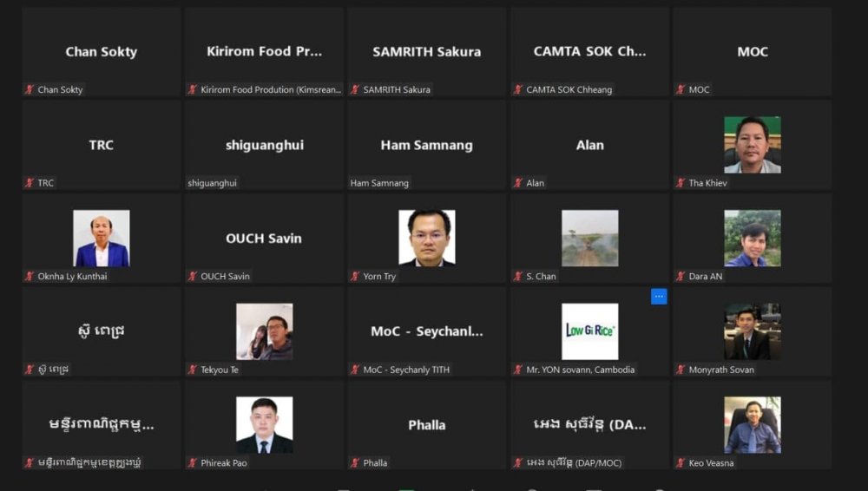Image resolution: width=868 pixels, height=491 pixels.
Task: Click the muted mic icon for Yorn Try
Action: point(355,276)
